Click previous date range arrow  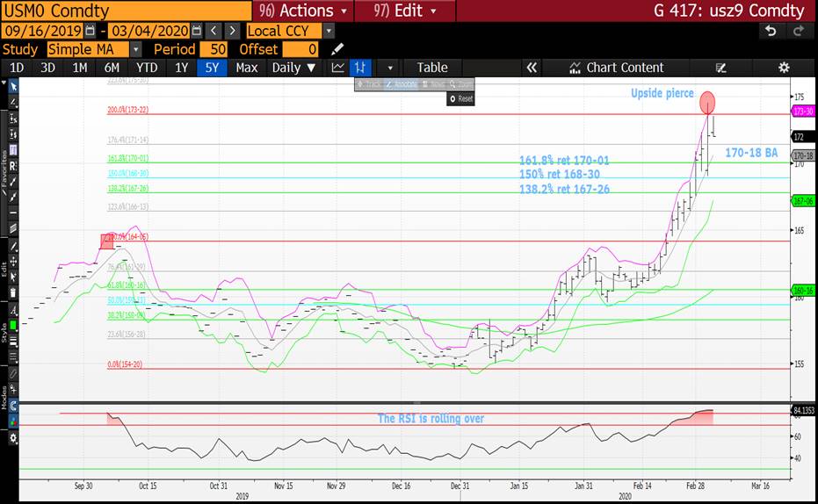coord(214,32)
